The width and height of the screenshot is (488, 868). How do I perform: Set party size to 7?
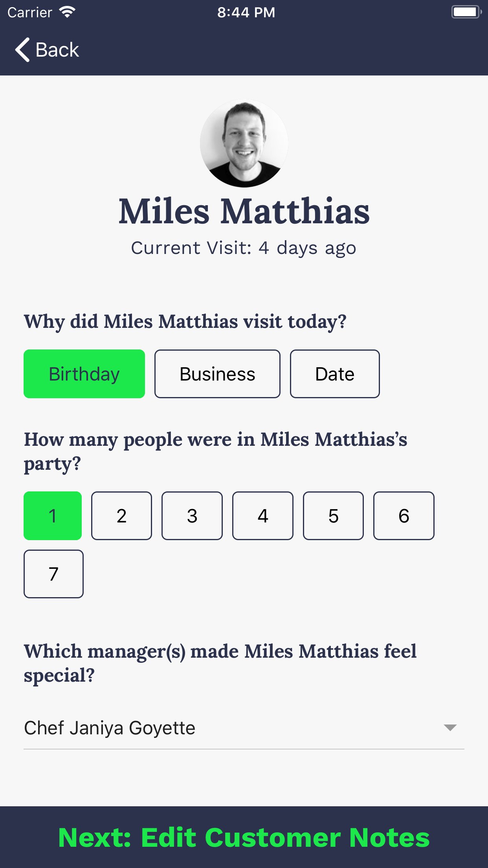pos(53,574)
